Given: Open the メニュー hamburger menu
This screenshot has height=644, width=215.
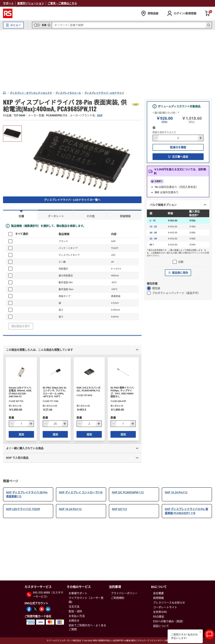Looking at the screenshot, I should [x=13, y=25].
